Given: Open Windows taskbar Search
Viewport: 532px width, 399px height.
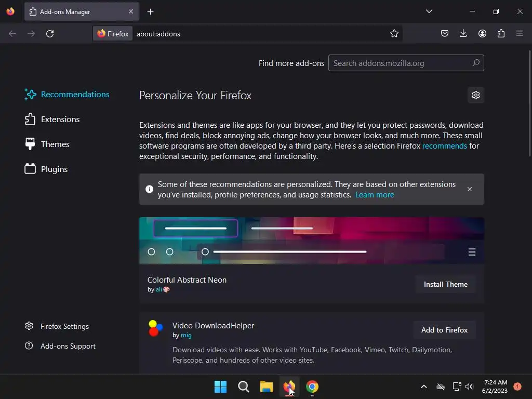Looking at the screenshot, I should pyautogui.click(x=243, y=387).
